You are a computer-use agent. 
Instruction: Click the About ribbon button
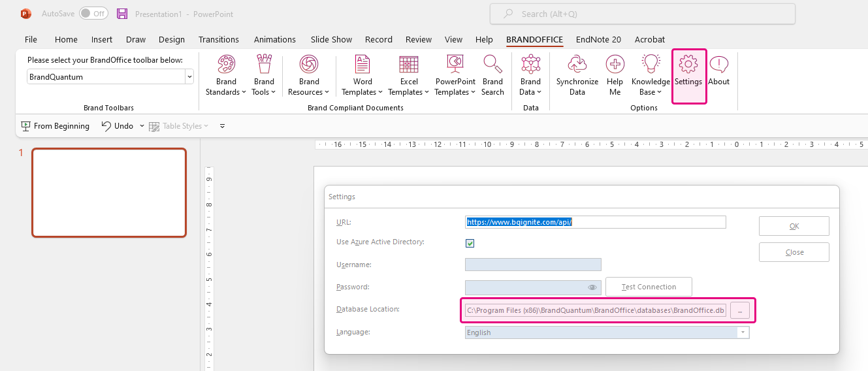(x=718, y=71)
